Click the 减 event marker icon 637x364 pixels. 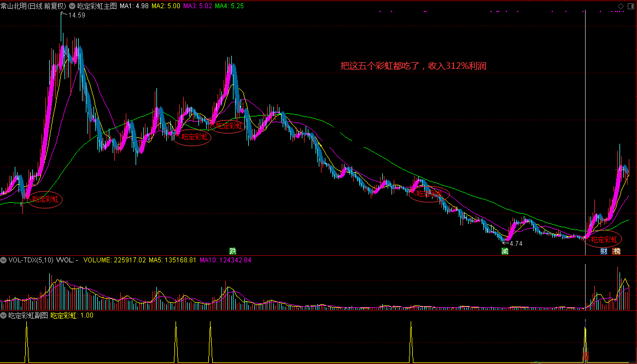click(x=505, y=251)
